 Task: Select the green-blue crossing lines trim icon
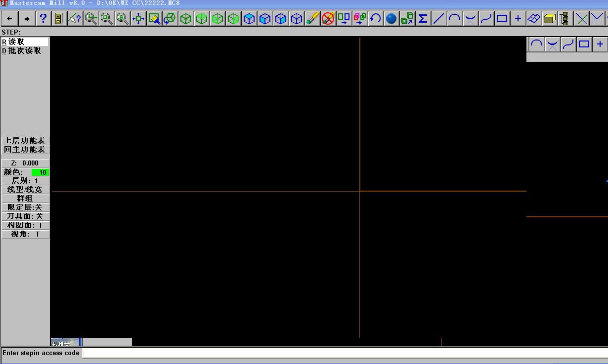pos(582,19)
